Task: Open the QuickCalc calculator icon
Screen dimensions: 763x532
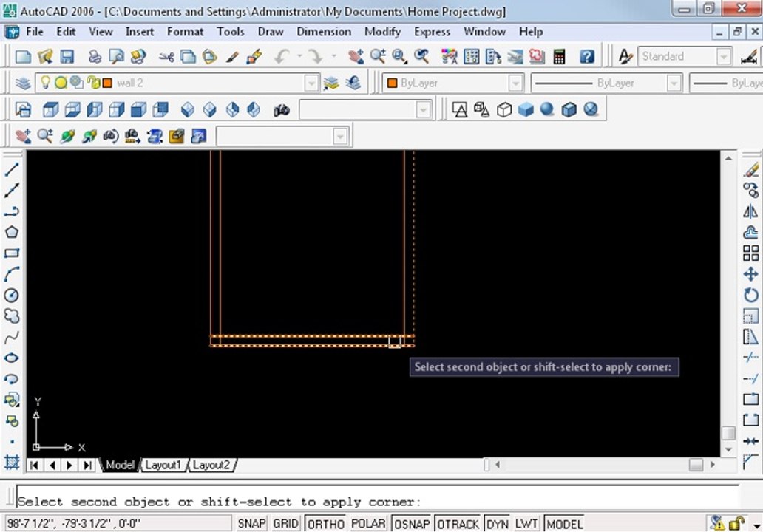Action: pyautogui.click(x=559, y=56)
